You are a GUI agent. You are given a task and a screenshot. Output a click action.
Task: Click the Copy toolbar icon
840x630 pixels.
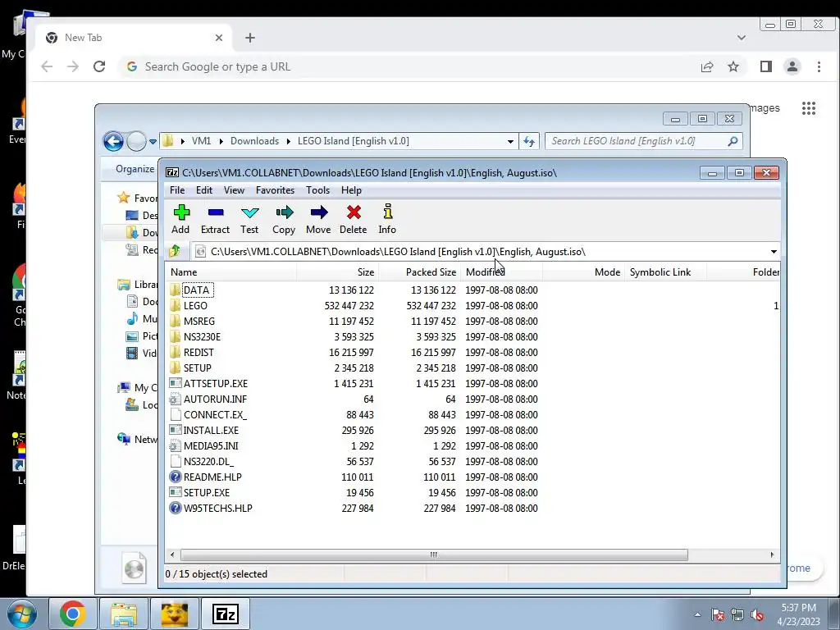coord(284,219)
